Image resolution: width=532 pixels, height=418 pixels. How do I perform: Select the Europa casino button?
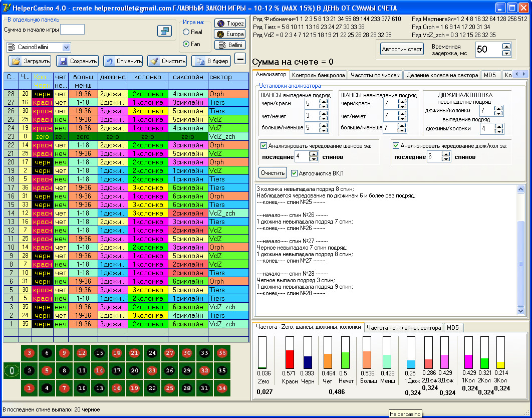click(230, 34)
